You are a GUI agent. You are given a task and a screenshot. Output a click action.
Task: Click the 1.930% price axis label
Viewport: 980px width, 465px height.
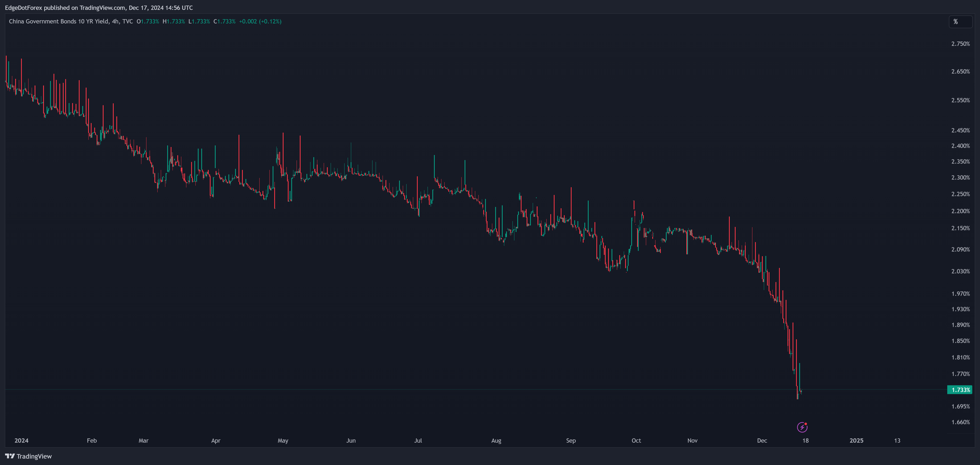960,309
